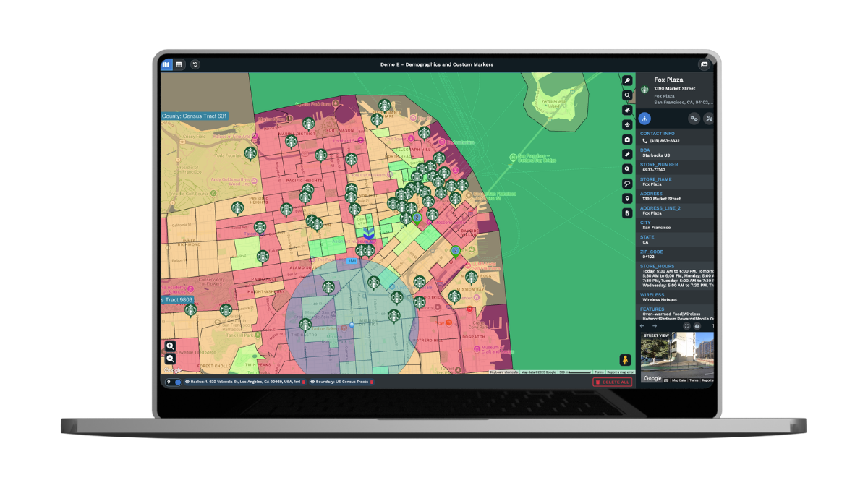Expand street view to fullscreen
The width and height of the screenshot is (868, 488).
pyautogui.click(x=686, y=326)
